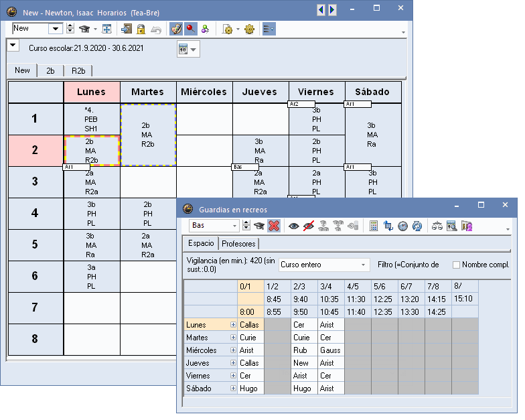525x420 pixels.
Task: Expand the Miércoles row plus sign
Action: click(x=233, y=350)
